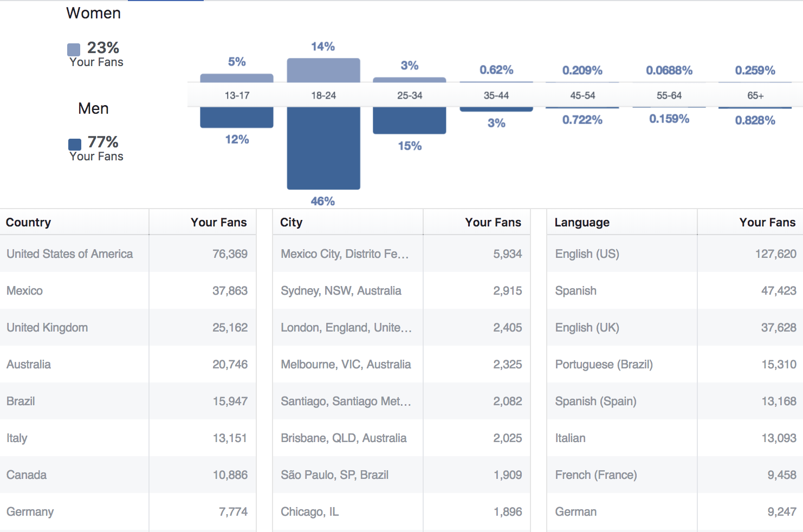This screenshot has height=532, width=803.
Task: Select the United Kingdom country row
Action: tap(128, 327)
